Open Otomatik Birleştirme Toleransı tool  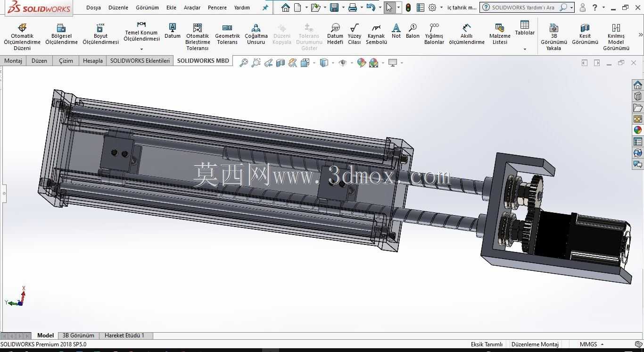(198, 37)
